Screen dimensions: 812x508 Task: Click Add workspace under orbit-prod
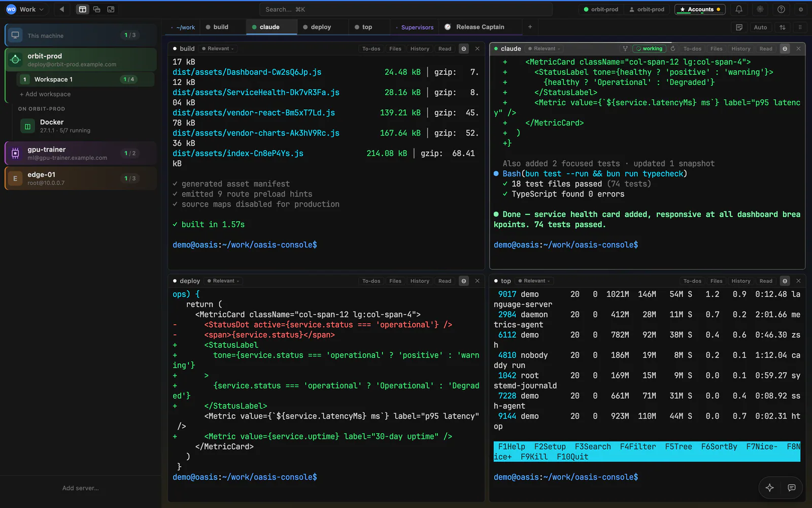[45, 94]
